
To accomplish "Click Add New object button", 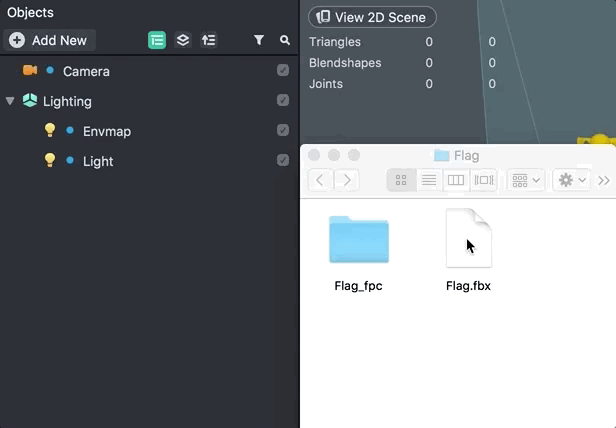I will tap(50, 40).
